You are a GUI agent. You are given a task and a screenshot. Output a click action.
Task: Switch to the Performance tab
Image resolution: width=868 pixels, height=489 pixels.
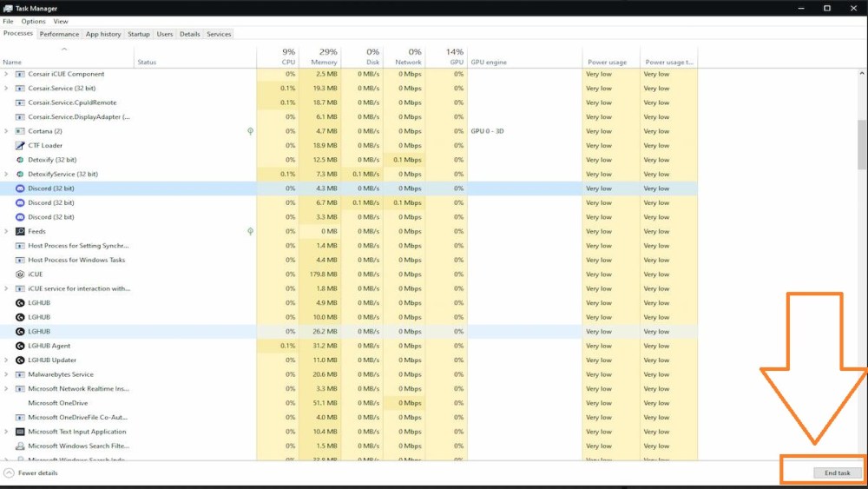pyautogui.click(x=59, y=34)
